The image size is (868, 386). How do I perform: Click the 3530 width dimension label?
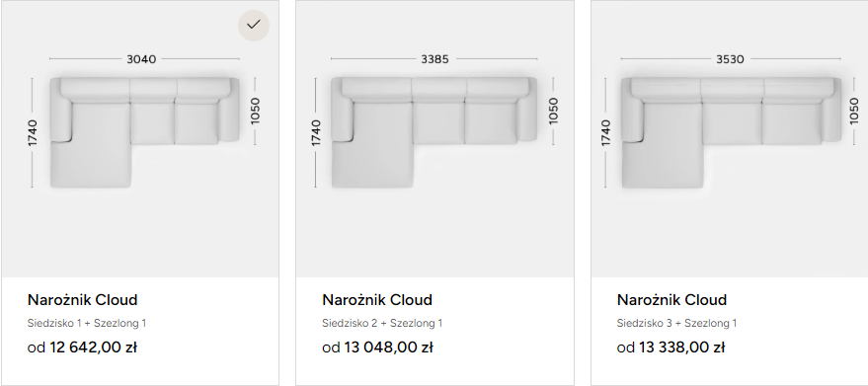pyautogui.click(x=730, y=58)
